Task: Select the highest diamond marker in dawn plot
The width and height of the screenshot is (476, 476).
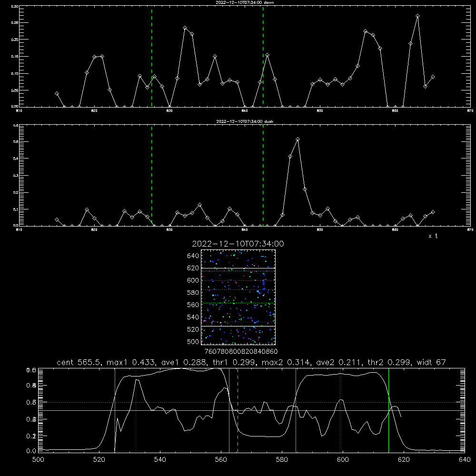Action: pyautogui.click(x=418, y=16)
